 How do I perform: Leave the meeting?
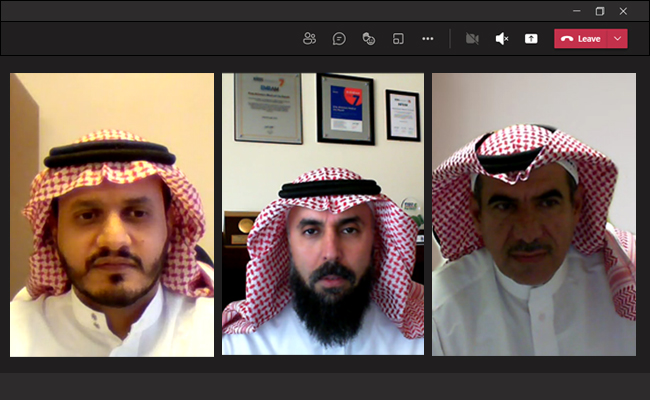(x=581, y=39)
